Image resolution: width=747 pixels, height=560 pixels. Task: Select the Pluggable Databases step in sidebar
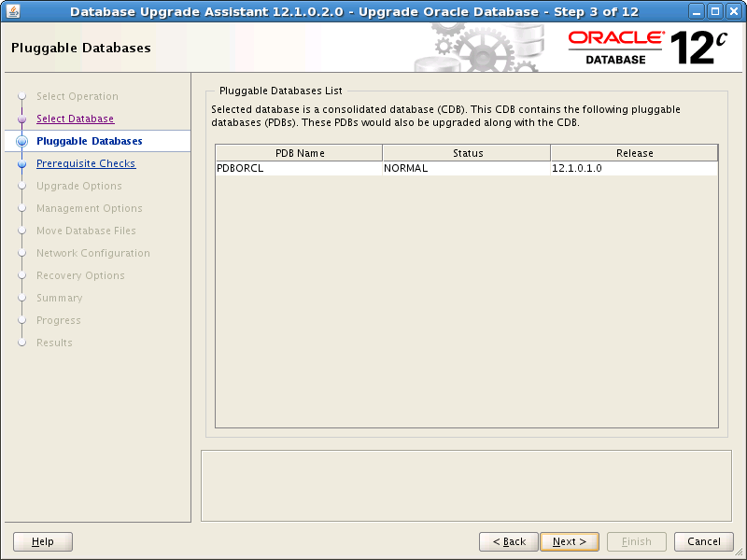pos(89,141)
